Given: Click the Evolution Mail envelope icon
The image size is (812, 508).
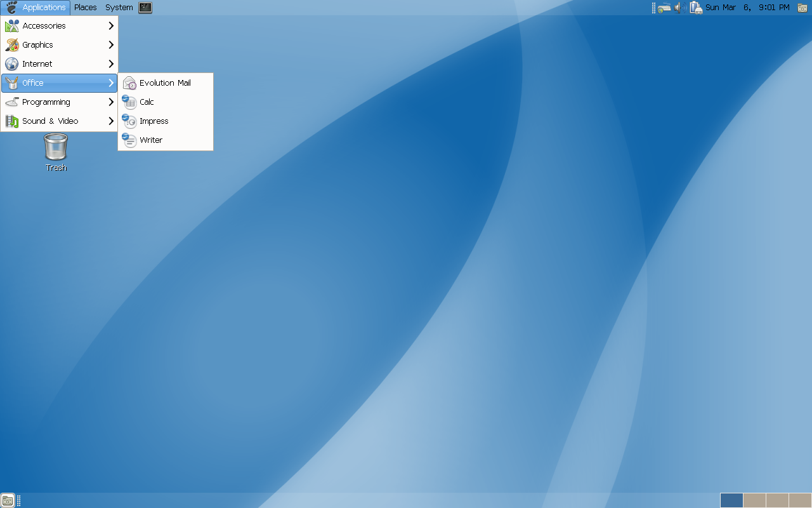Looking at the screenshot, I should click(129, 83).
